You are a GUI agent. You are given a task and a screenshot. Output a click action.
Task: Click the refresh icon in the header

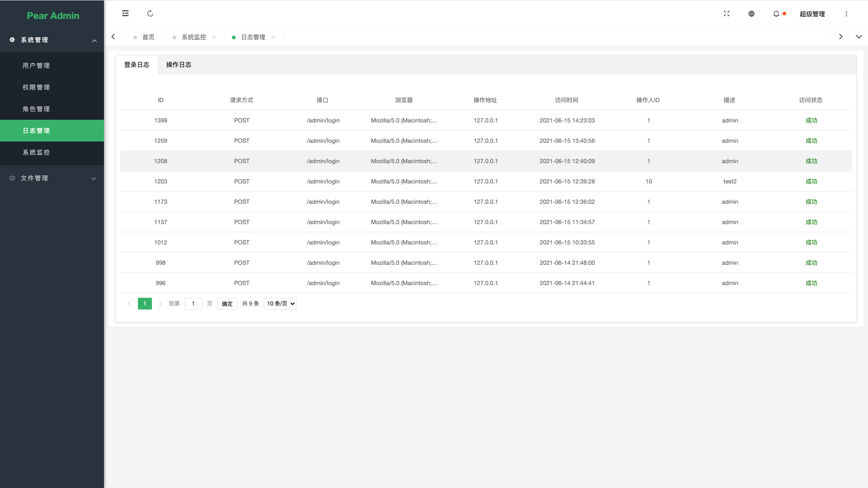click(150, 14)
